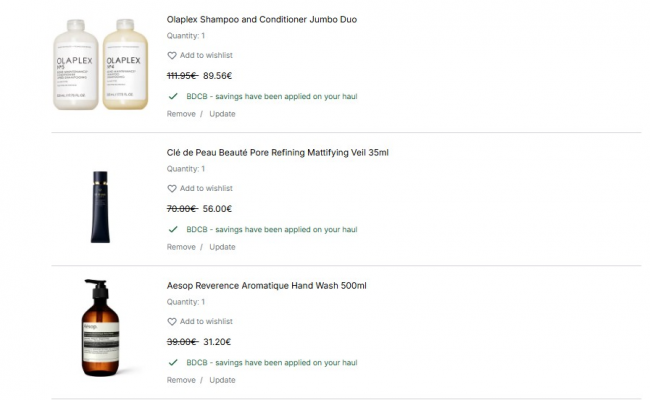
Task: Update the Olaplex Jumbo Duo item
Action: 222,114
